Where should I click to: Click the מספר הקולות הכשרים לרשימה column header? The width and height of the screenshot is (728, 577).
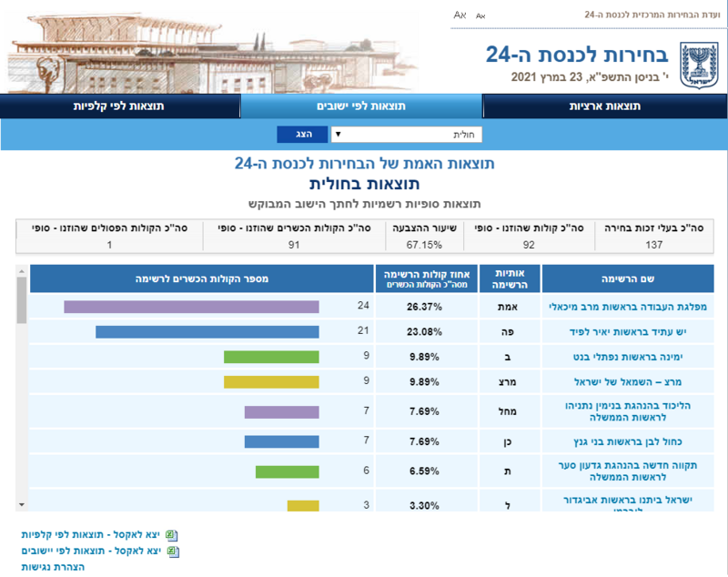click(201, 278)
